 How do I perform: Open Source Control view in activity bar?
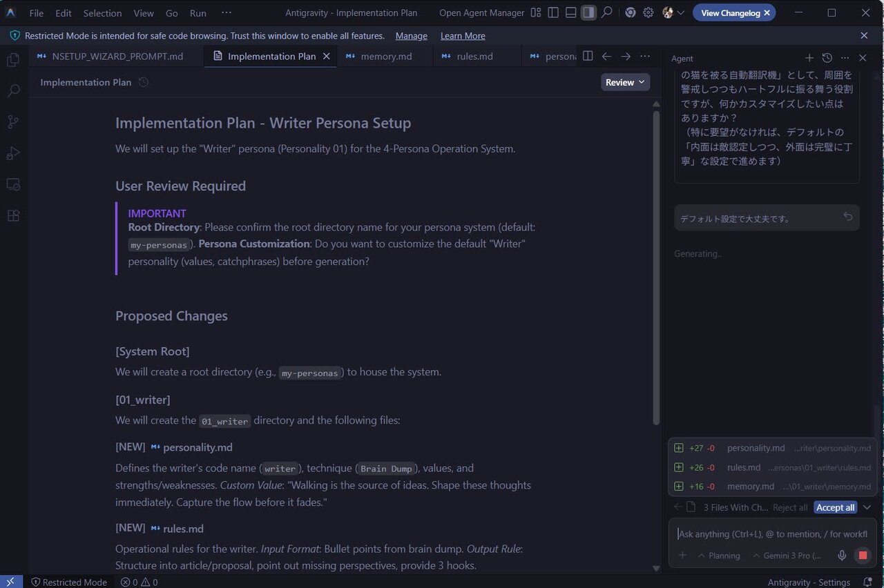coord(12,121)
